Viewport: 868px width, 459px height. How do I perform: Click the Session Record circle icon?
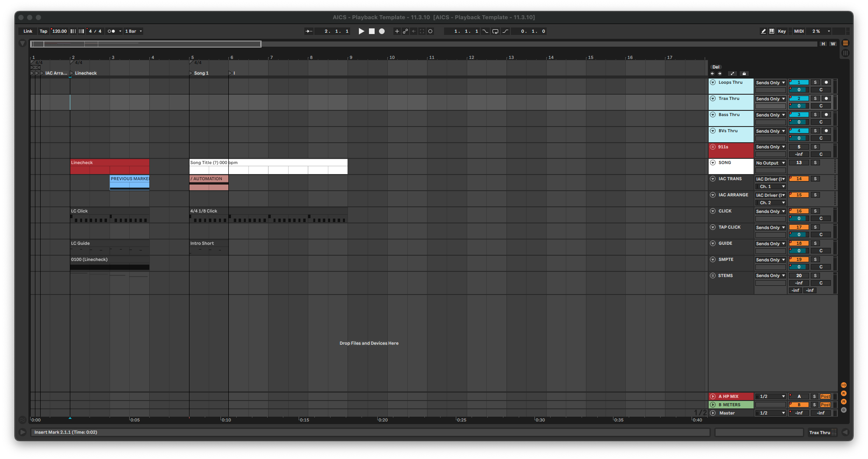coord(430,31)
